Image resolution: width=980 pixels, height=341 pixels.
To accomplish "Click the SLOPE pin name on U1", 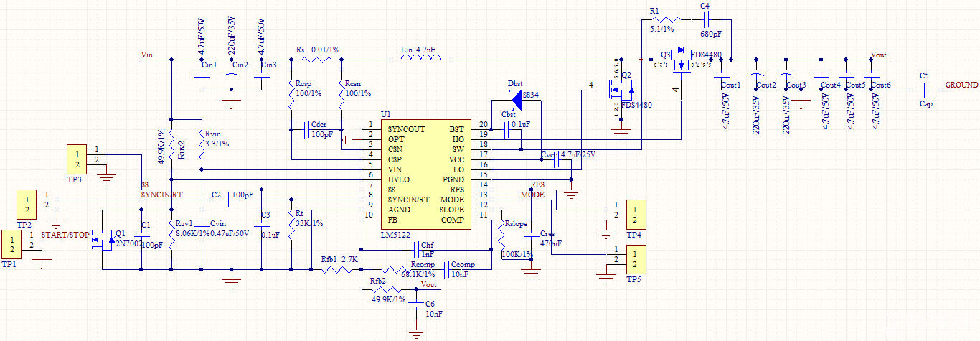I will 452,210.
